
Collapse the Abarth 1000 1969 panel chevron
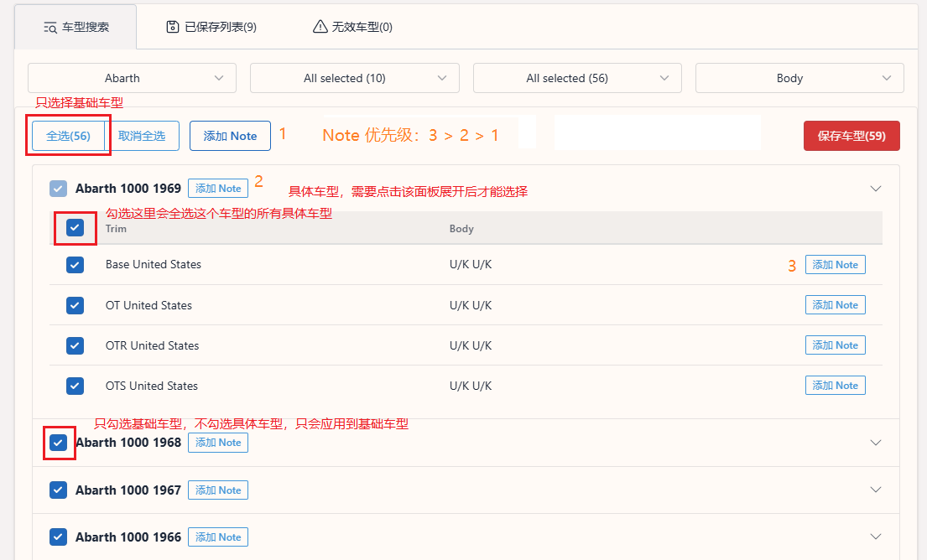coord(877,189)
